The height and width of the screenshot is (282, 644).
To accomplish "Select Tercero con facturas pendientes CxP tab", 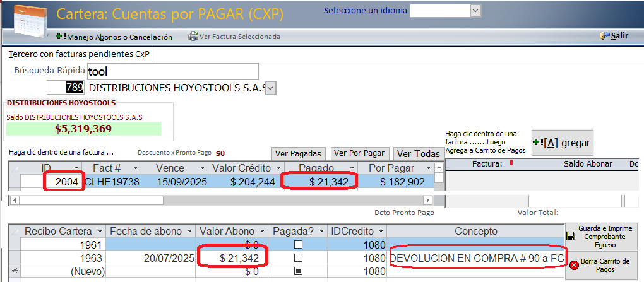I will pyautogui.click(x=79, y=54).
